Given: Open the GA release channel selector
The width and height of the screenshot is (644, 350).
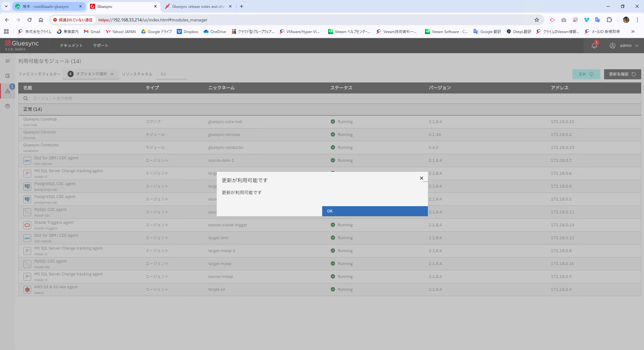Looking at the screenshot, I should (171, 74).
